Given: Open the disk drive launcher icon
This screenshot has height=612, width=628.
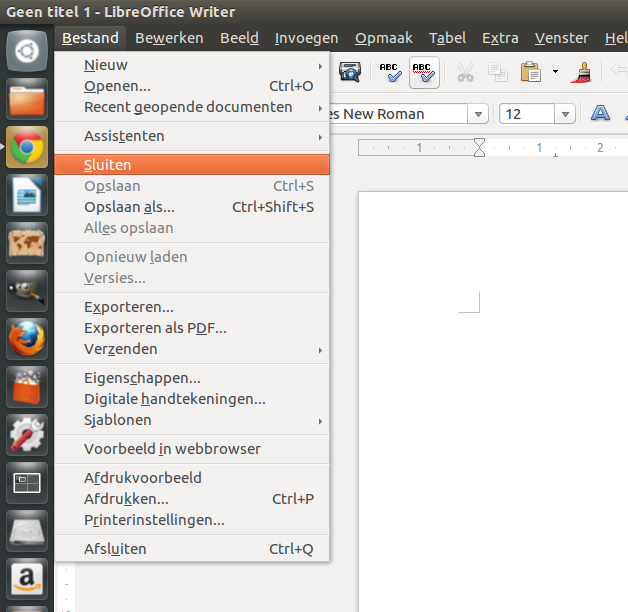Looking at the screenshot, I should coord(27,531).
